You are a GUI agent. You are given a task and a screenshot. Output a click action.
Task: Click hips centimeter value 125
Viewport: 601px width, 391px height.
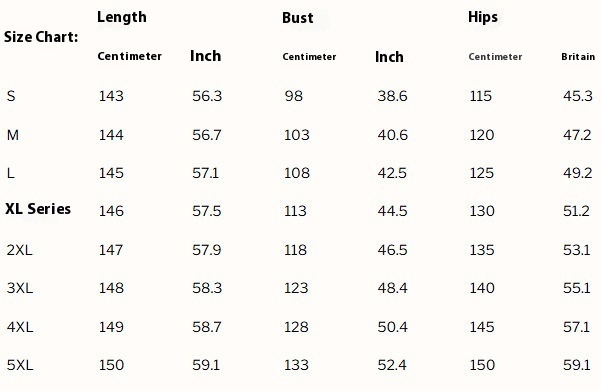point(482,173)
